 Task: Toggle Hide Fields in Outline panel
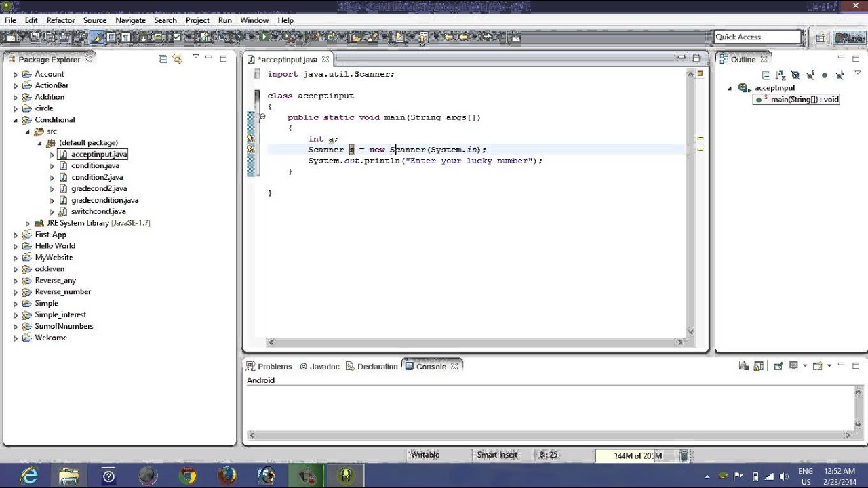pos(796,75)
